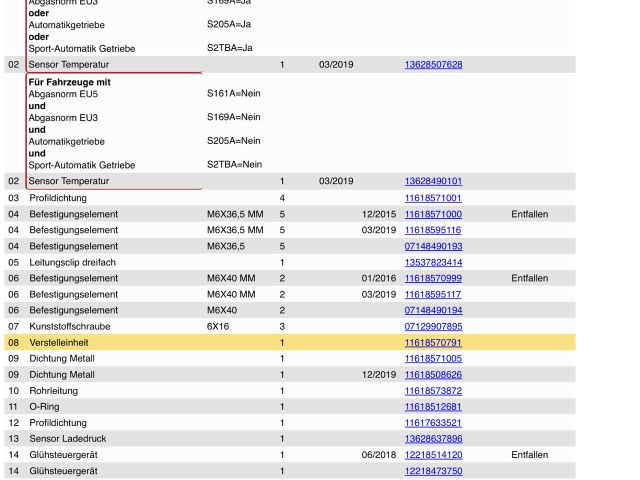Click part number 11618570999

tap(433, 278)
